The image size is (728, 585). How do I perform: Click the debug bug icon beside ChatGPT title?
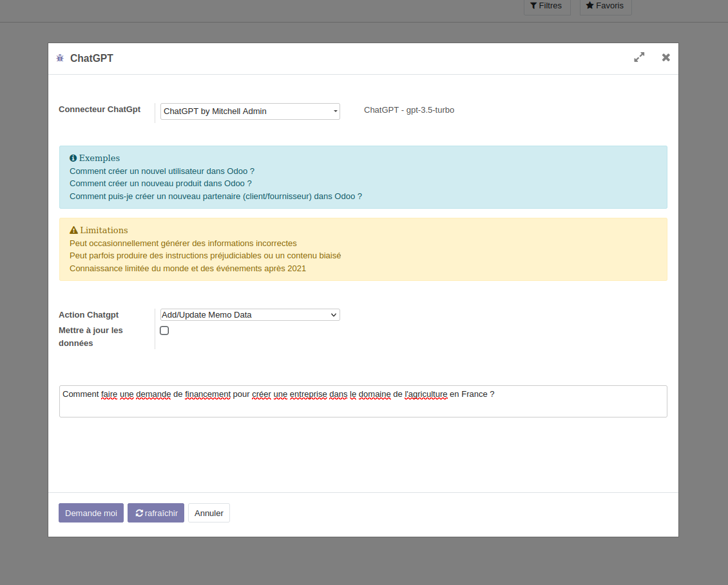(60, 58)
